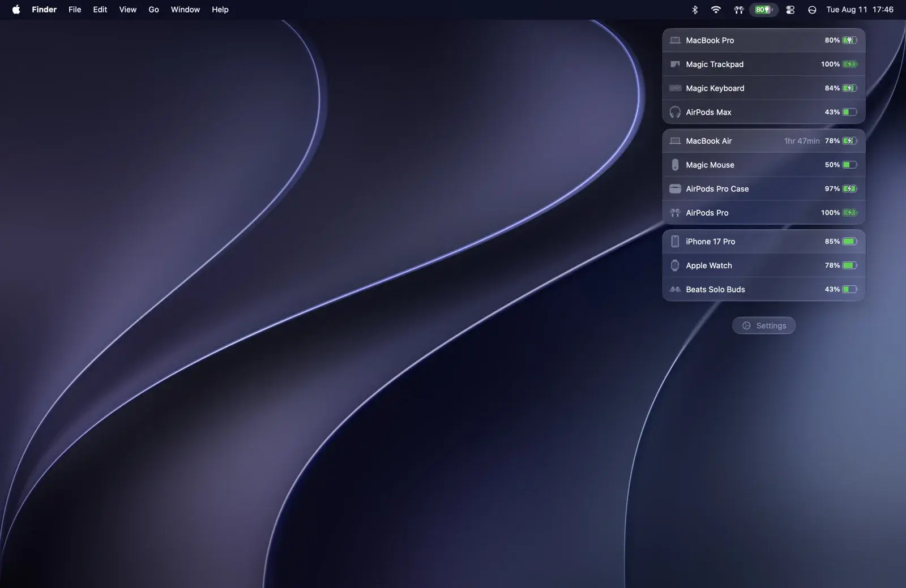Click the 80% battery indicator in menu bar
The image size is (906, 588).
764,10
